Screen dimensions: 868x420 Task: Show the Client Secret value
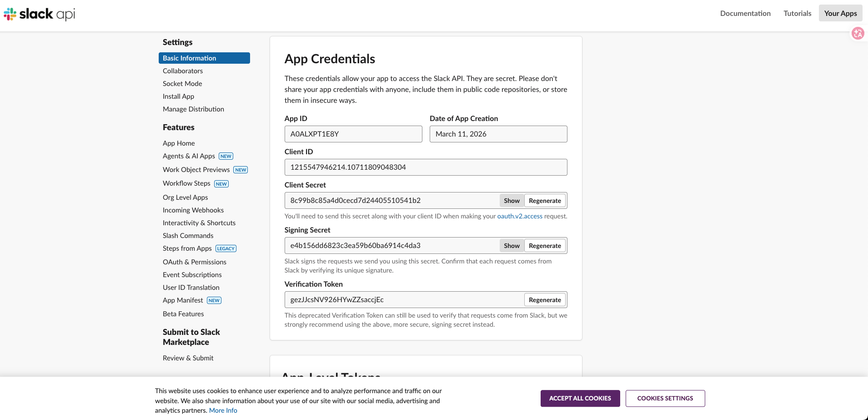(511, 201)
